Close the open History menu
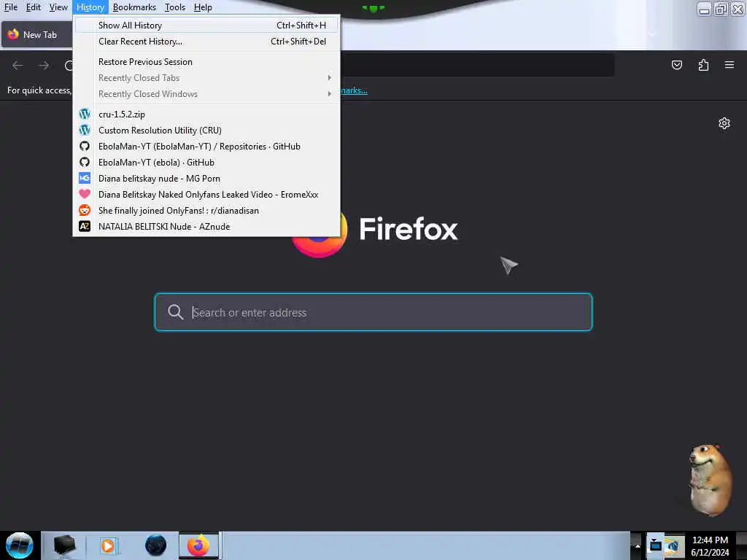Screen dimensions: 747x560 (x=90, y=7)
